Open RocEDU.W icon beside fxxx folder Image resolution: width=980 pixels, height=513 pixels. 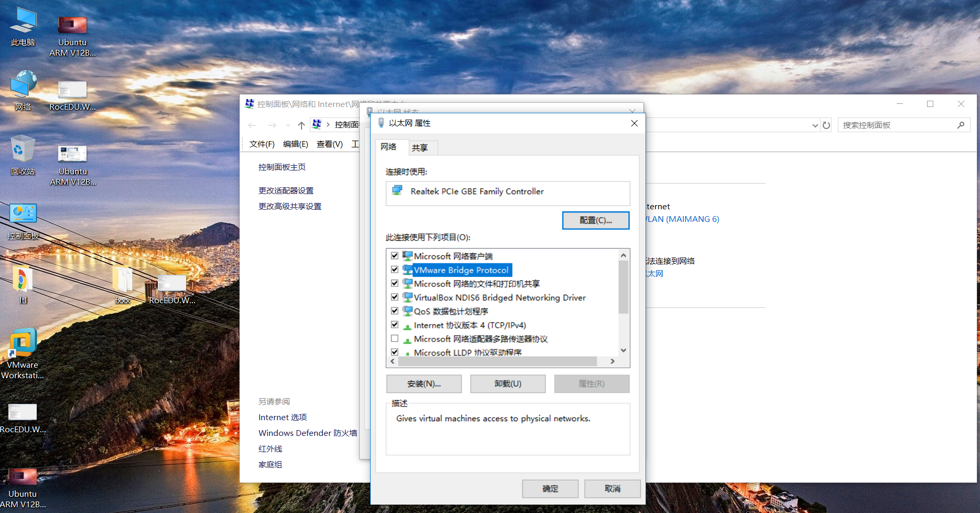(x=172, y=288)
